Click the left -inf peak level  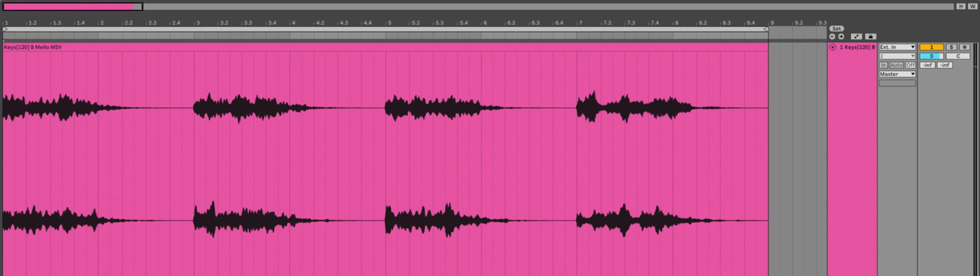coord(927,65)
